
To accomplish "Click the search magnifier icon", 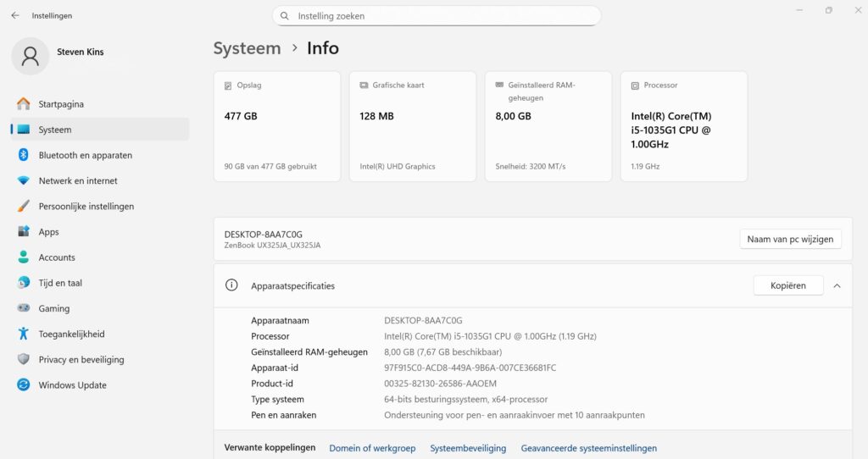I will pyautogui.click(x=285, y=16).
